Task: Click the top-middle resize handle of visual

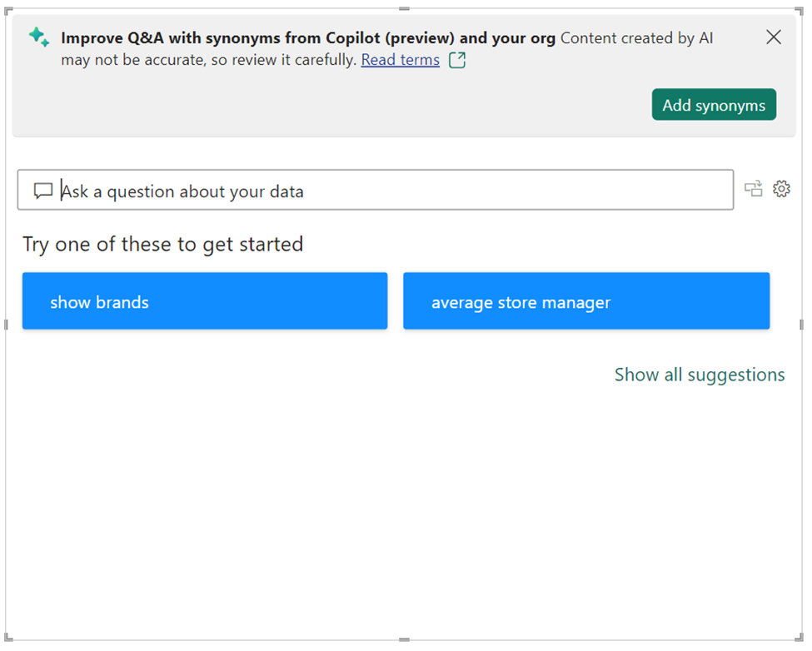Action: point(404,9)
